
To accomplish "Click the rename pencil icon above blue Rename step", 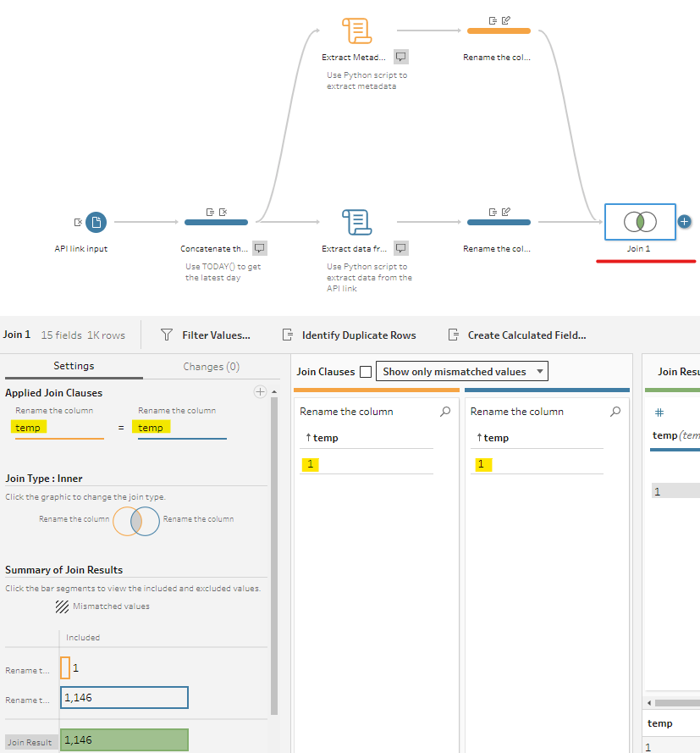I will pyautogui.click(x=505, y=212).
